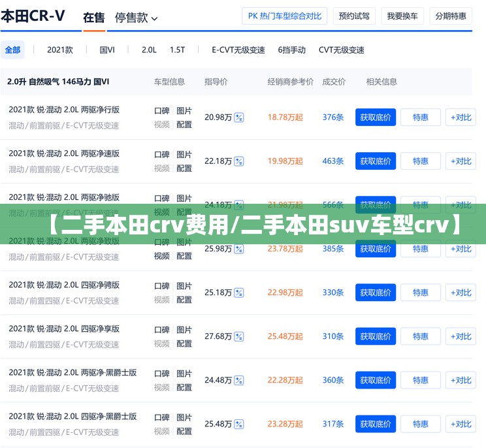Add 两驱净·黑爵士版 to comparison
Image resolution: width=486 pixels, height=448 pixels.
(x=461, y=380)
